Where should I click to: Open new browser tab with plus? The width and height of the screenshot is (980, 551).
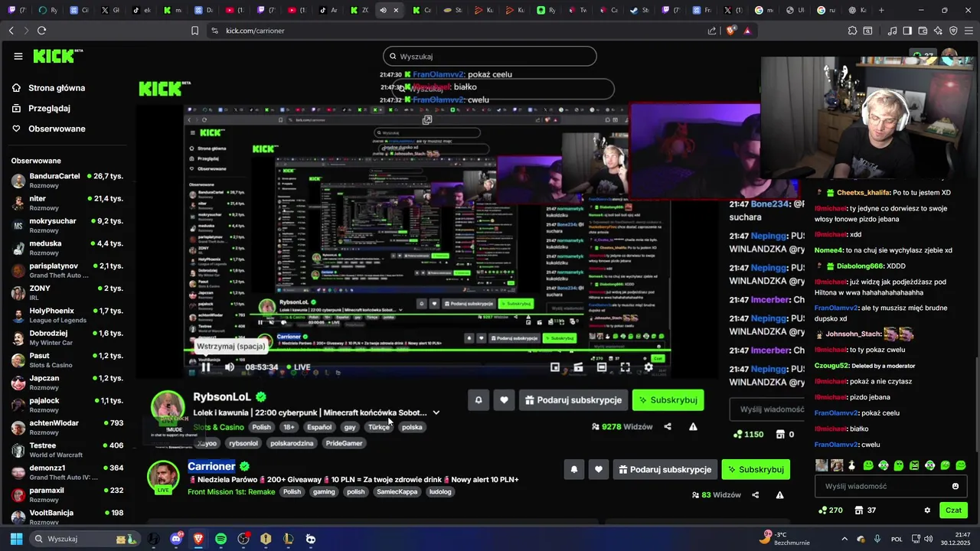coord(881,11)
